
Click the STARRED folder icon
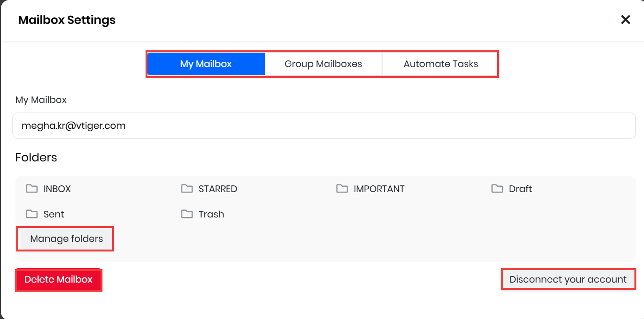pos(187,189)
